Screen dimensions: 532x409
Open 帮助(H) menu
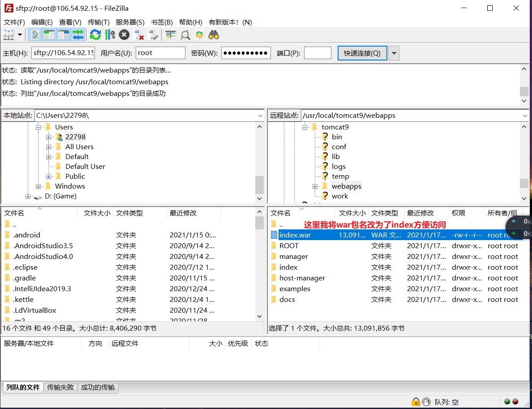tap(191, 22)
